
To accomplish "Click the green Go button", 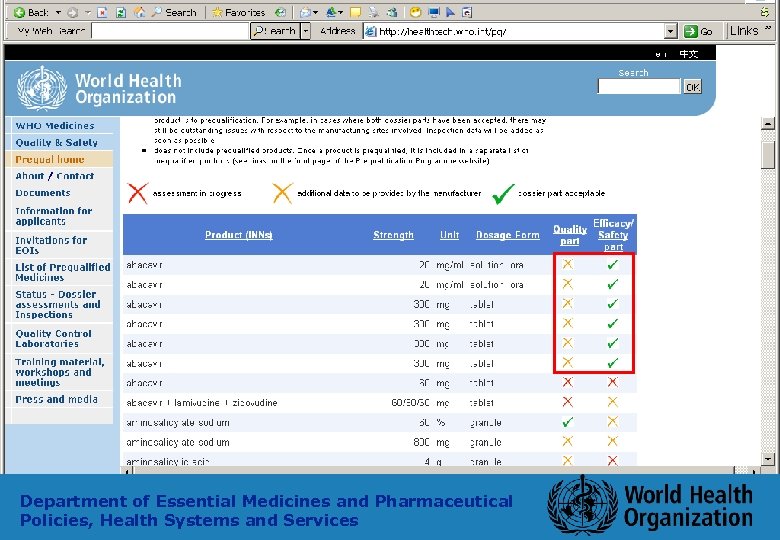I will pos(698,31).
